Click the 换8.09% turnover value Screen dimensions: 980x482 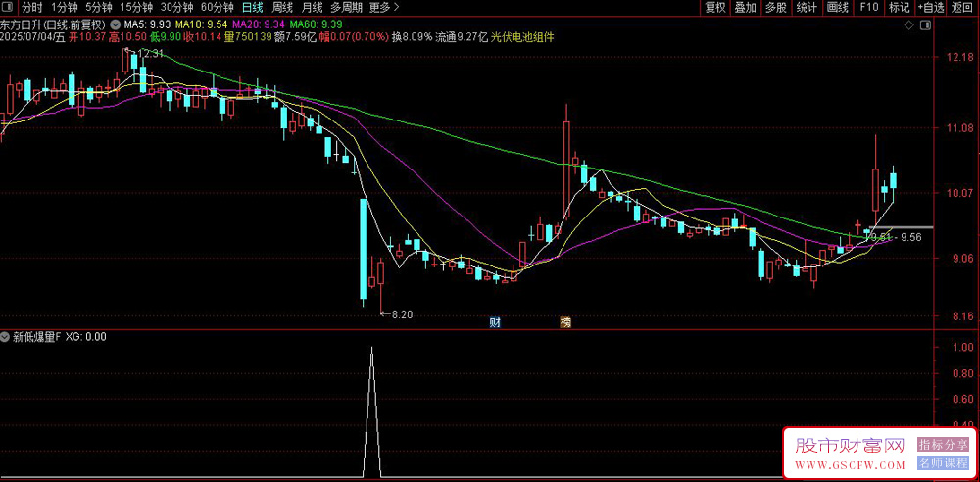[412, 37]
